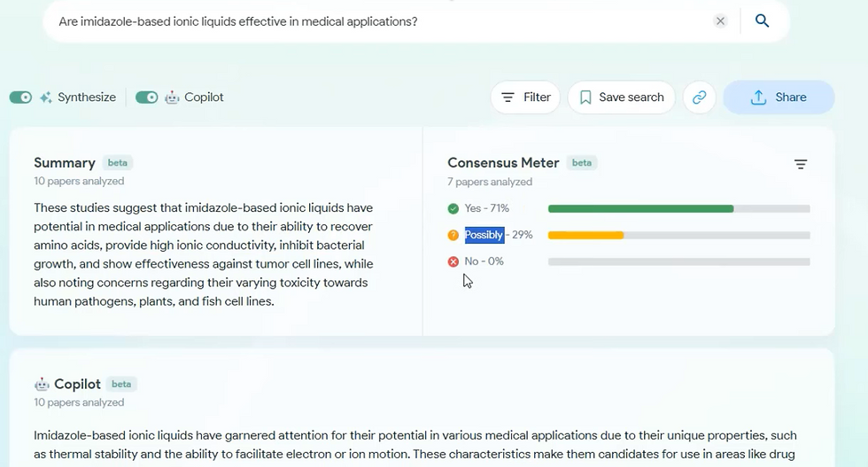Click the Copilot robot icon in heading

42,385
